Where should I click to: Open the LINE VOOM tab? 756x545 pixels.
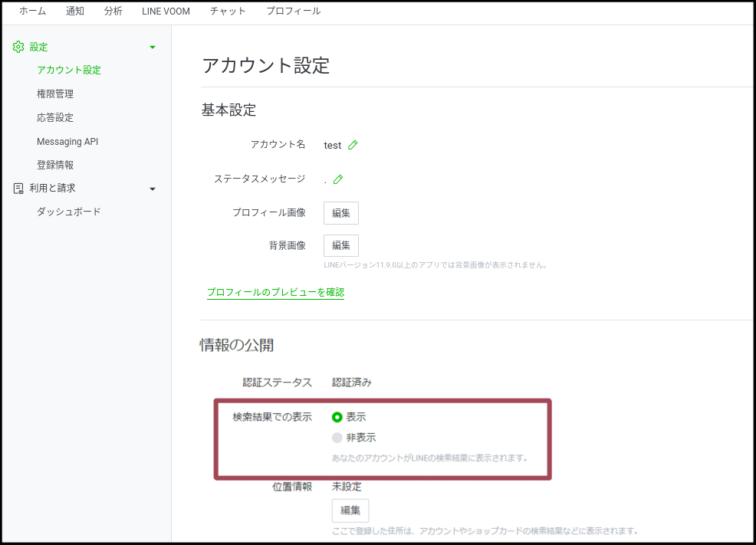(166, 11)
